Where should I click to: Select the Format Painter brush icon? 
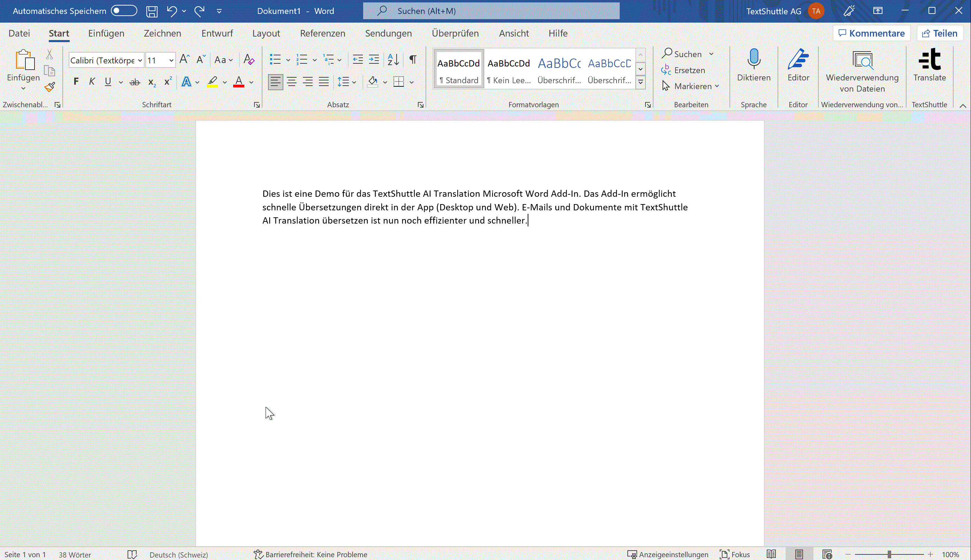tap(49, 87)
